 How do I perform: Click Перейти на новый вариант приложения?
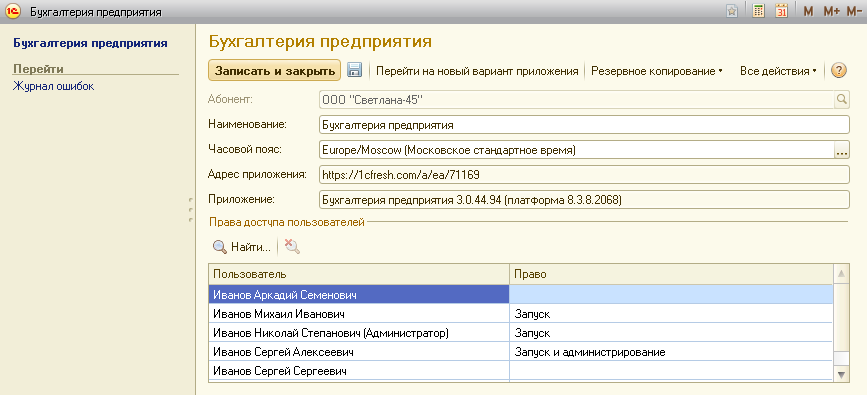477,71
